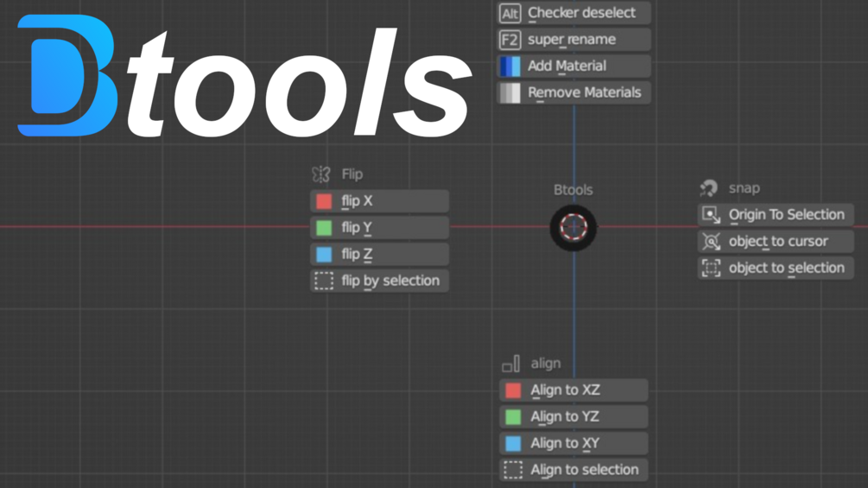The width and height of the screenshot is (868, 488).
Task: Click the object to cursor icon
Action: pos(712,241)
